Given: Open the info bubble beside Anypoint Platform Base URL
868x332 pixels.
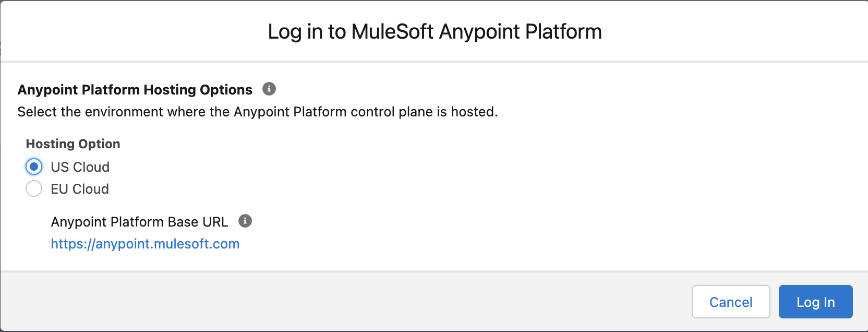Looking at the screenshot, I should 246,221.
